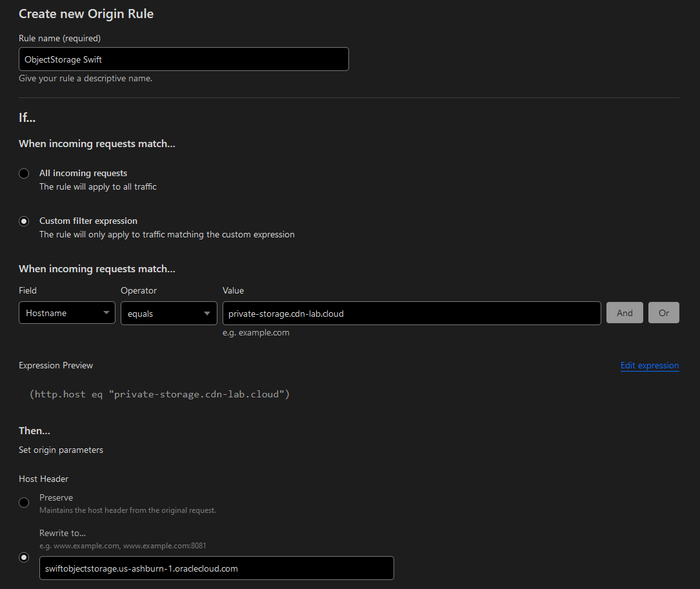Select the All incoming requests radio button
The image size is (700, 589).
(24, 174)
